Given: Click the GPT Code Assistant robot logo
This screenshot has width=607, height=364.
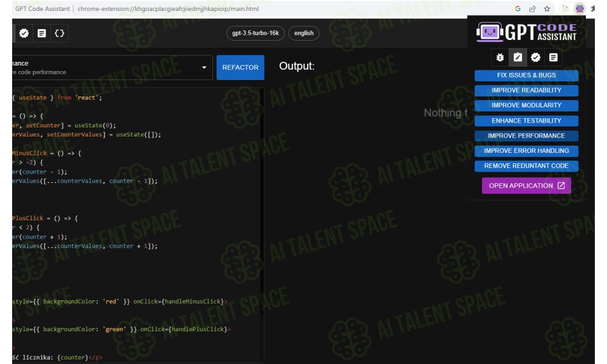Looking at the screenshot, I should 489,32.
